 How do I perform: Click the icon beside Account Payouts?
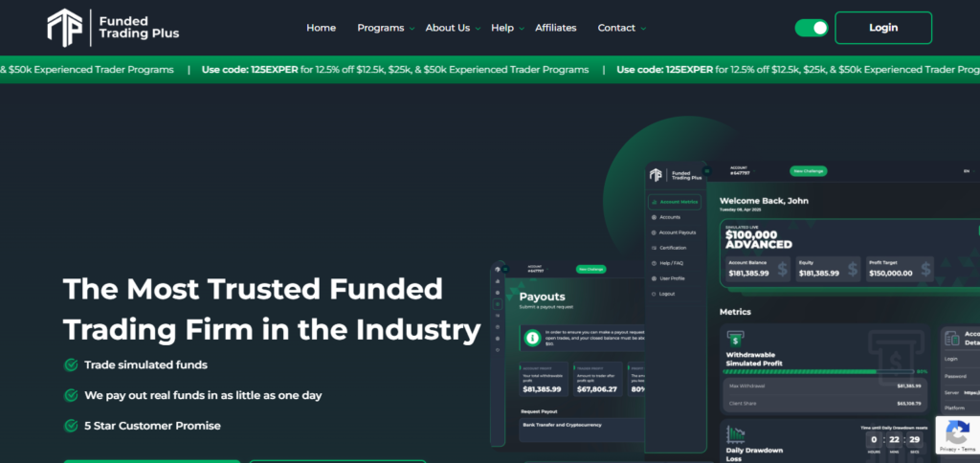654,232
